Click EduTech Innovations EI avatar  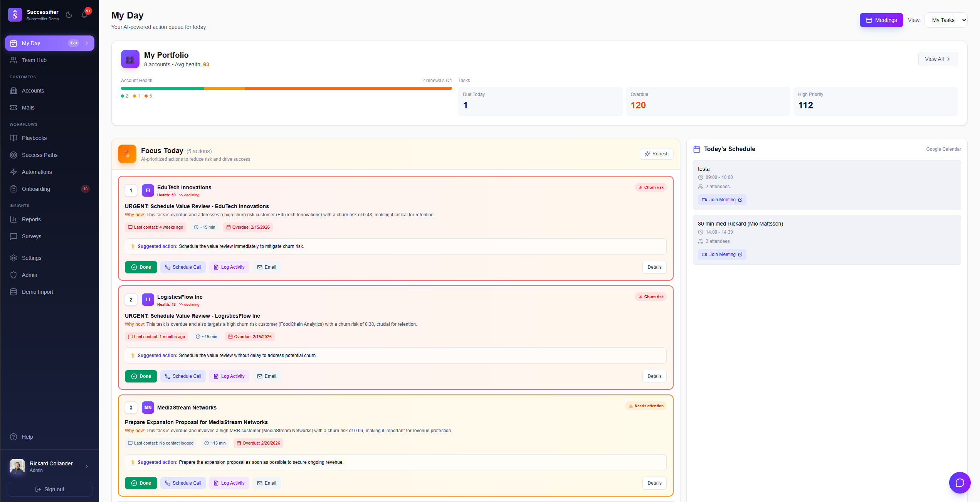click(148, 190)
